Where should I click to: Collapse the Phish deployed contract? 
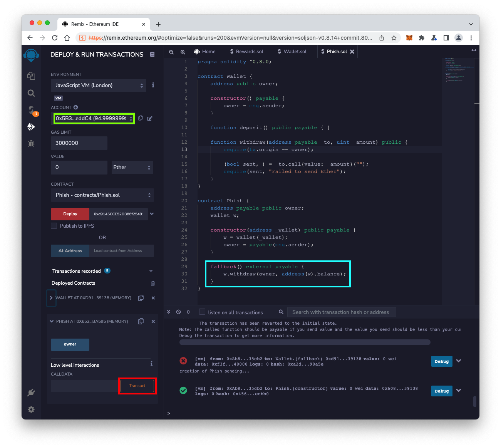[52, 321]
